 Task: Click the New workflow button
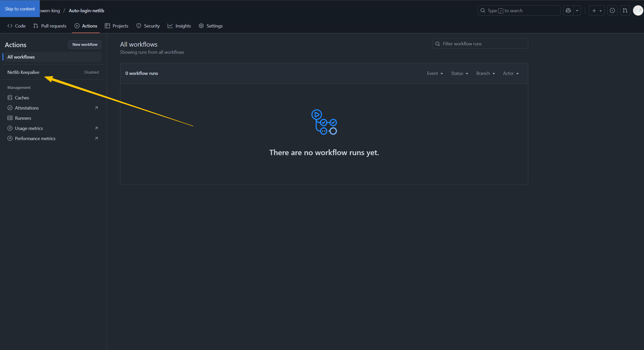[85, 45]
